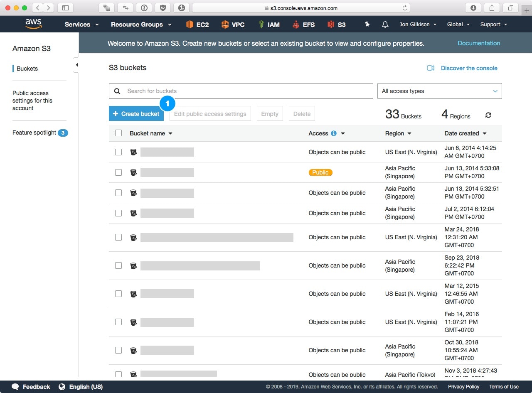Click the Access info icon
The image size is (532, 393).
[x=333, y=133]
